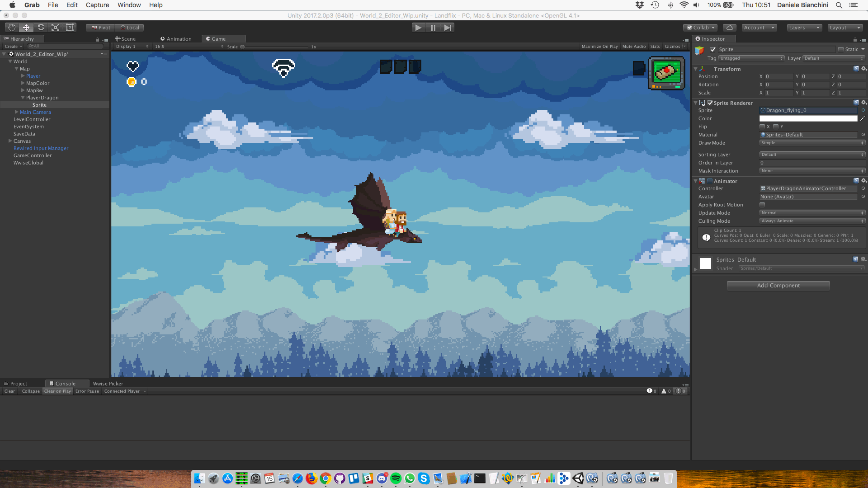Toggle Sprite Renderer enabled checkbox
Viewport: 868px width, 488px height.
(x=710, y=103)
